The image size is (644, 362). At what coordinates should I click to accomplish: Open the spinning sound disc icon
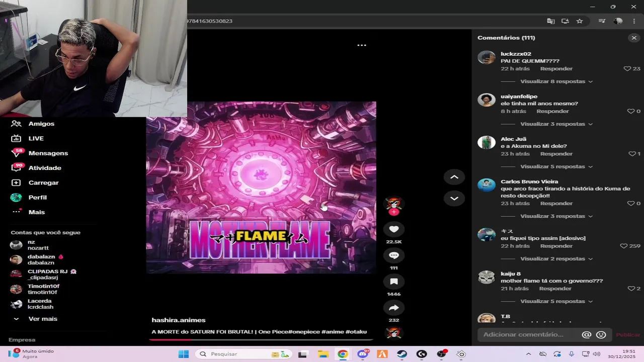click(394, 333)
